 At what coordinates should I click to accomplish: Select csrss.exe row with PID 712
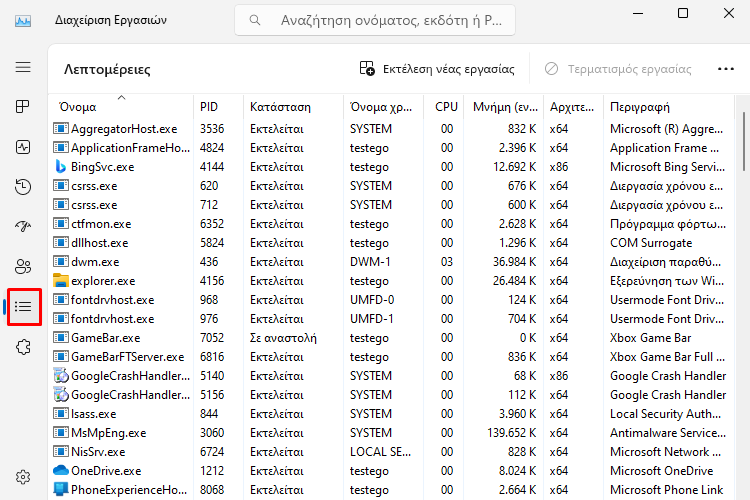[x=94, y=205]
